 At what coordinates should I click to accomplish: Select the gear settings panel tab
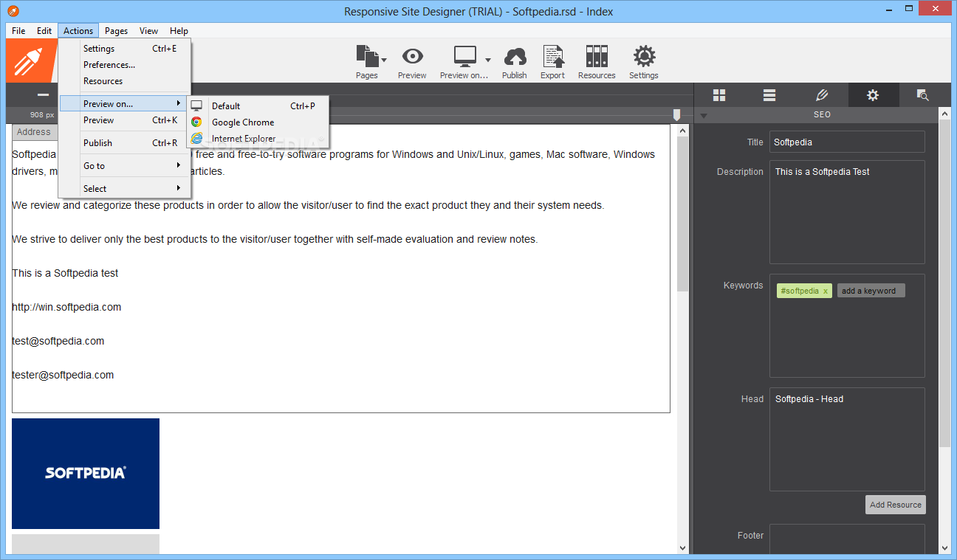[873, 95]
